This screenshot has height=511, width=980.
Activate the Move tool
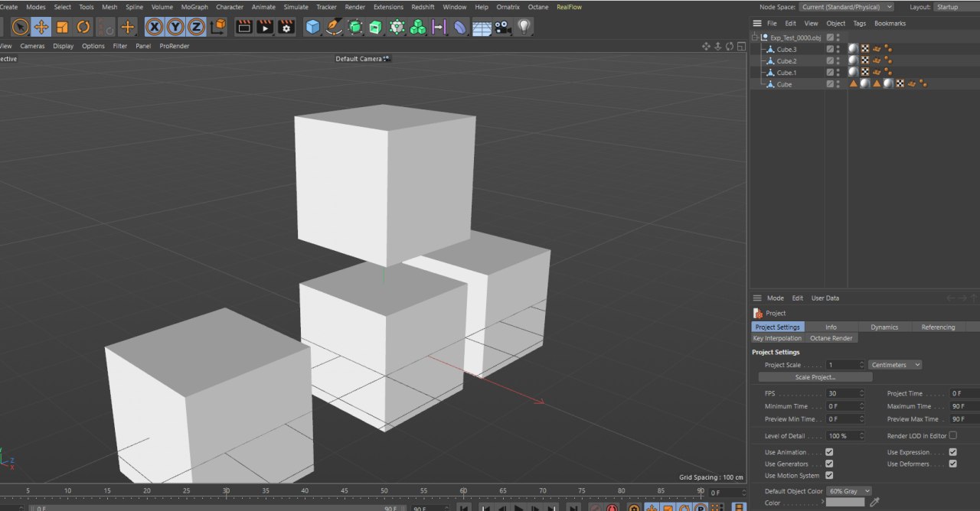[x=41, y=27]
